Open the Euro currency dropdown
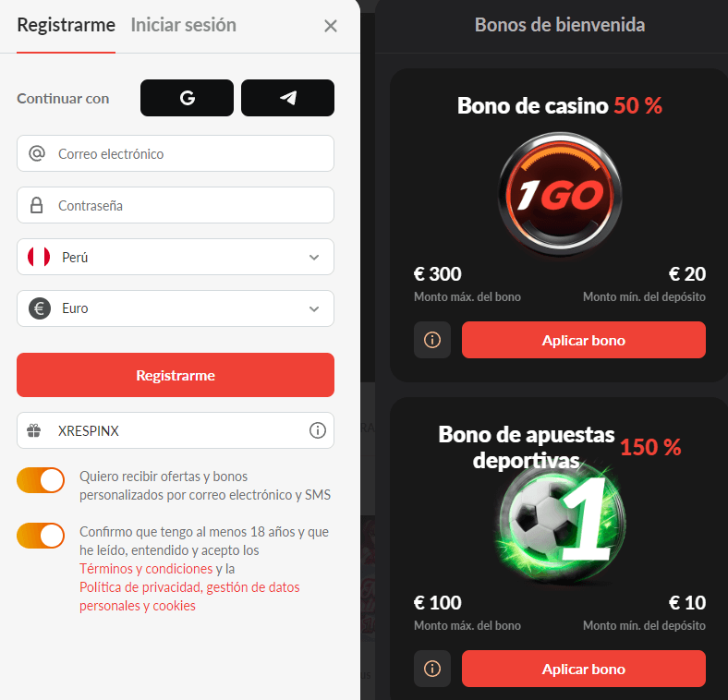The image size is (728, 700). (176, 308)
